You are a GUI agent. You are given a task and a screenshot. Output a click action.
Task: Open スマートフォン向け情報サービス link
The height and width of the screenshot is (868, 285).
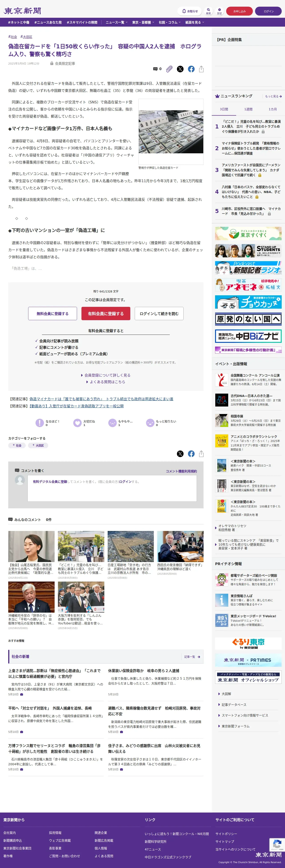(x=245, y=715)
